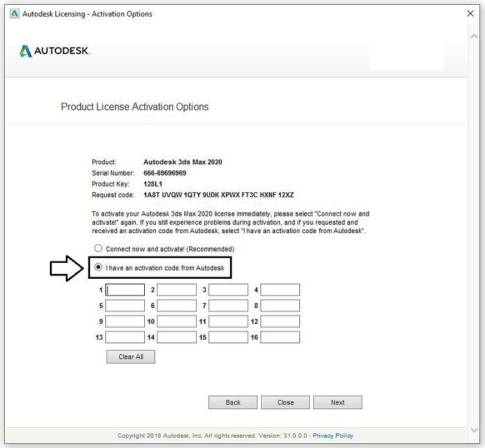The width and height of the screenshot is (485, 448).
Task: Click activation code field 7
Action: 228,306
